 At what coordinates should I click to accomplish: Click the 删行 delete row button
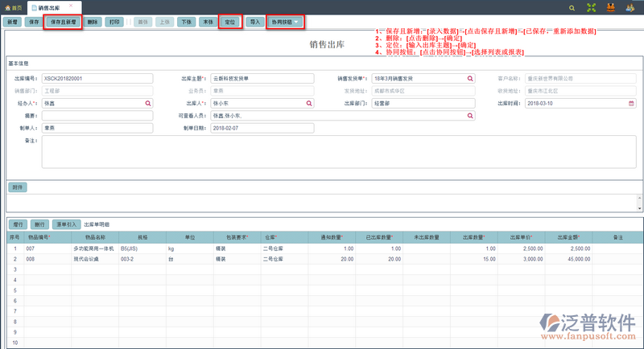point(39,224)
